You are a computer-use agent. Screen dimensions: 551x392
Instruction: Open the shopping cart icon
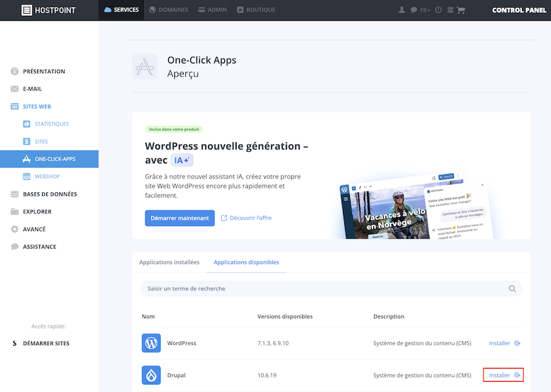tap(461, 10)
